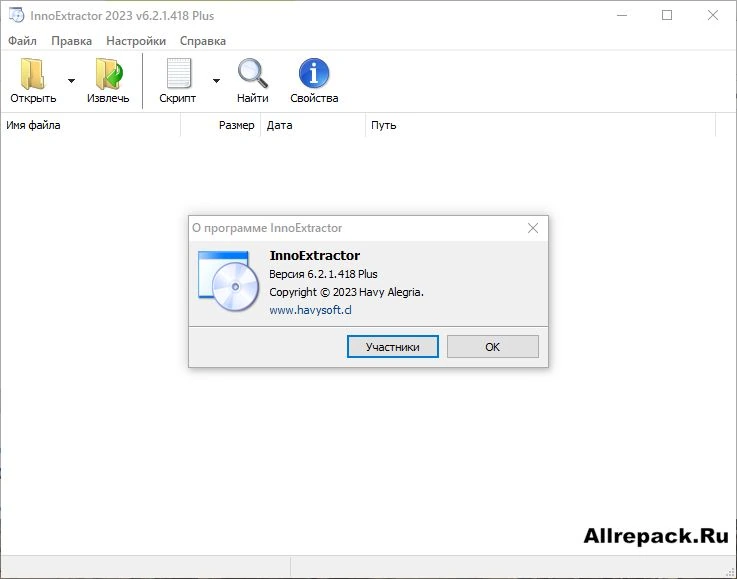Click the bold InnoExtractor heading in dialog
737x579 pixels.
(315, 255)
